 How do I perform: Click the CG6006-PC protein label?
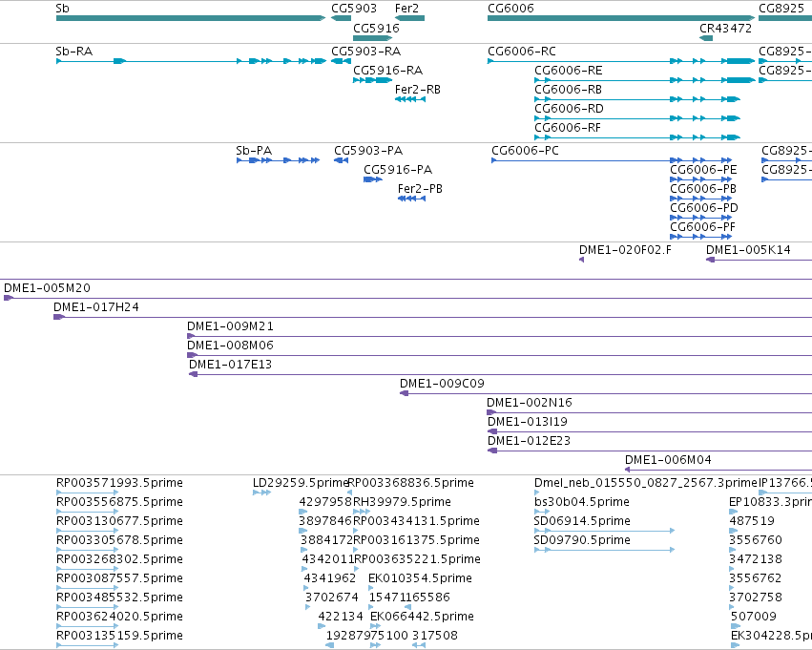[x=525, y=151]
